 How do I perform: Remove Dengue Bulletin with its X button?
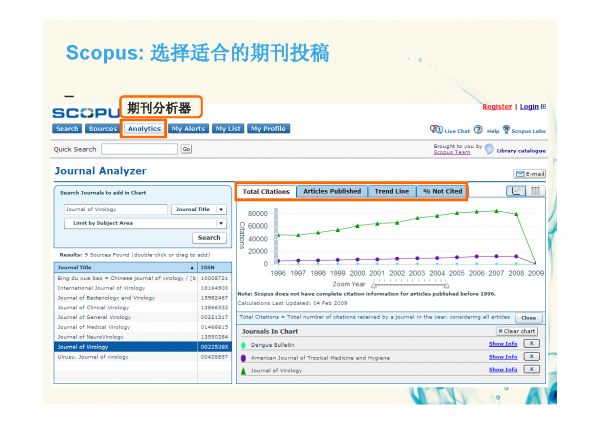click(532, 343)
